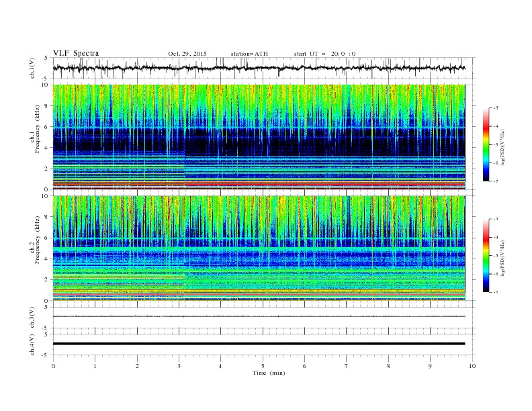Click the "5" tick label on the time axis
Image resolution: width=532 pixels, height=411 pixels.
click(x=263, y=366)
